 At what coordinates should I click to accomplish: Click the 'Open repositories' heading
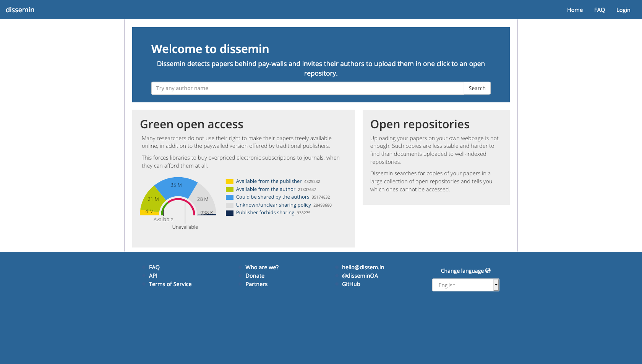(420, 124)
